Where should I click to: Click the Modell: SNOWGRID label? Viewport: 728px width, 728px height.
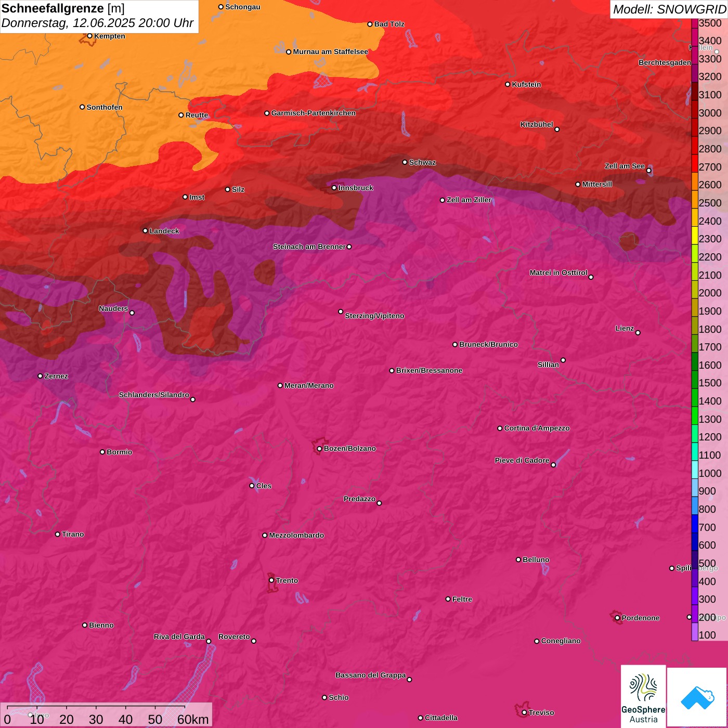[669, 9]
